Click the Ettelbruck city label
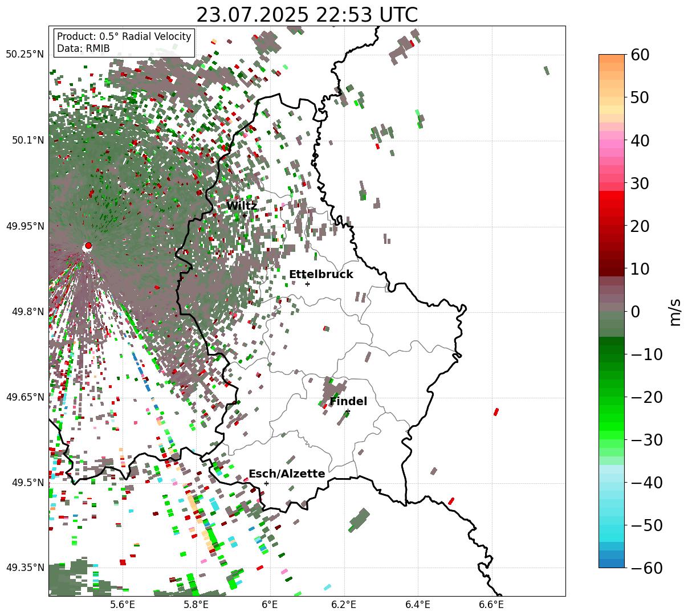688x616 pixels. point(321,274)
